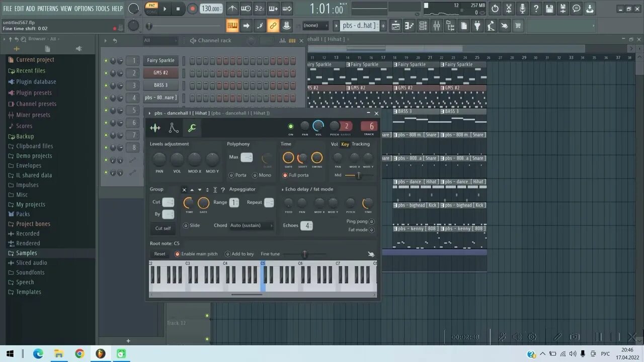Open the help question mark icon
Image resolution: width=644 pixels, height=362 pixels.
[x=536, y=9]
